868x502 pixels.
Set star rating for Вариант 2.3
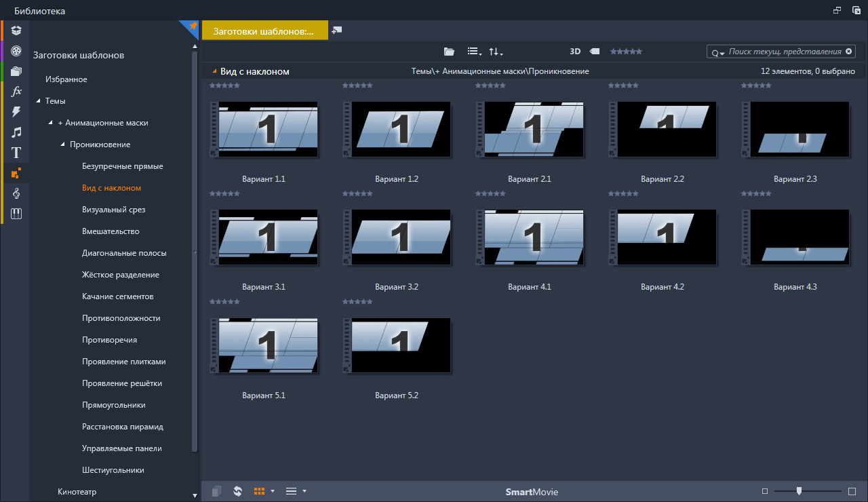pos(755,85)
